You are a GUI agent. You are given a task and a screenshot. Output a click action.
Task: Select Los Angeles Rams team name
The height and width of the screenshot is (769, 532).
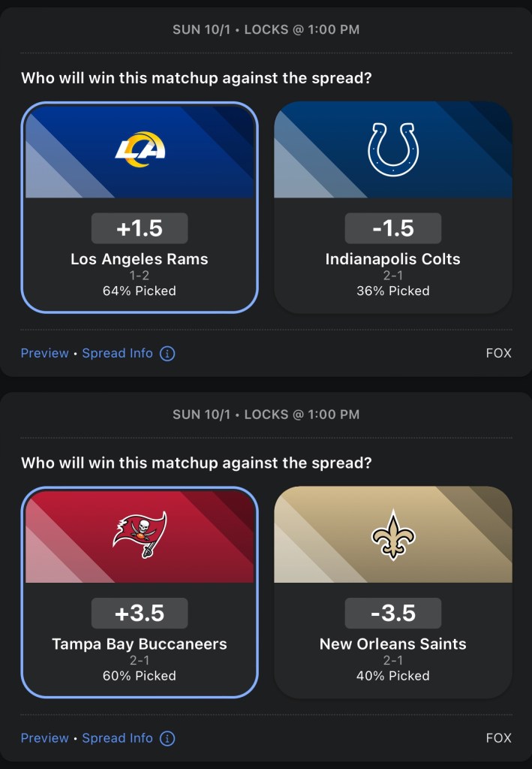(x=140, y=259)
